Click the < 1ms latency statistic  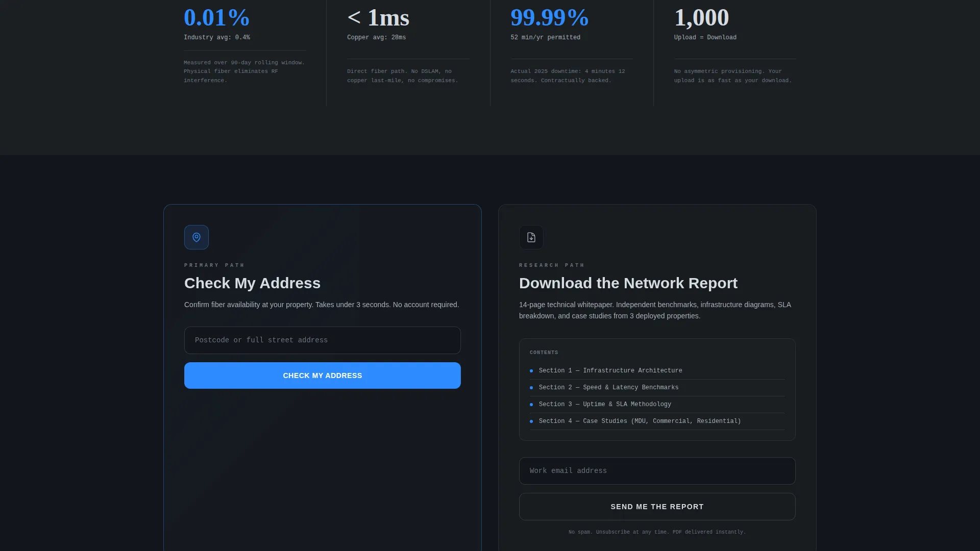378,18
